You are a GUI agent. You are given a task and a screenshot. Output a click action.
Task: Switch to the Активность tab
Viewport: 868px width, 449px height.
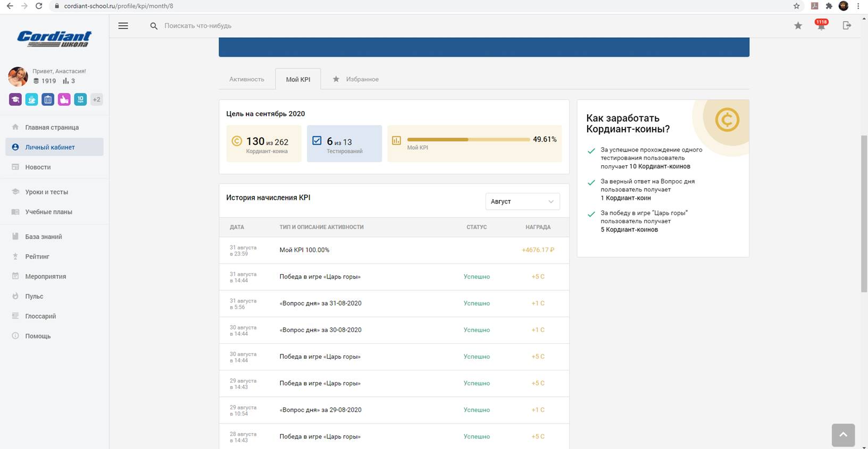(247, 79)
